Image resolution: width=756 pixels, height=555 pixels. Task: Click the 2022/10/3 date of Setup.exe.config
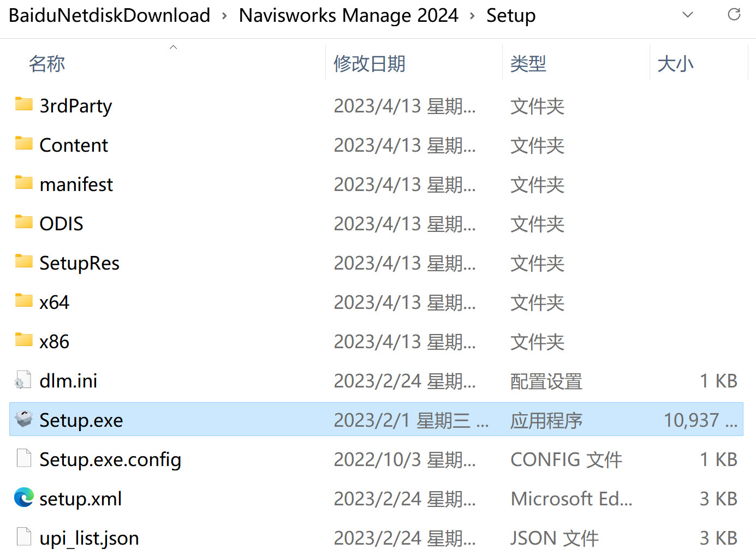pos(405,459)
